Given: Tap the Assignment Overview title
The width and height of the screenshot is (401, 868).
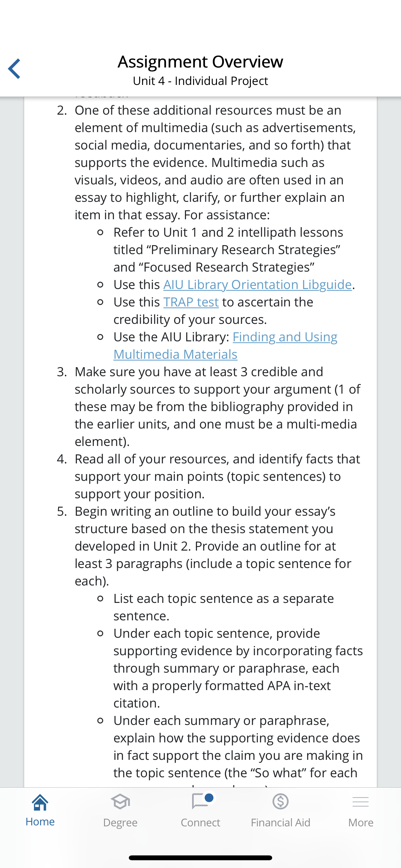Looking at the screenshot, I should tap(200, 61).
